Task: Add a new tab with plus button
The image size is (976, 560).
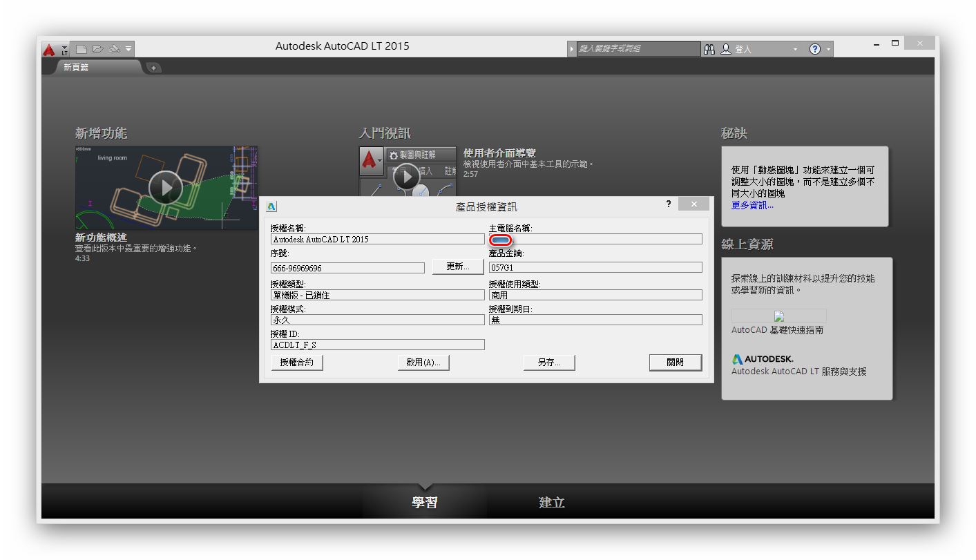Action: (153, 68)
